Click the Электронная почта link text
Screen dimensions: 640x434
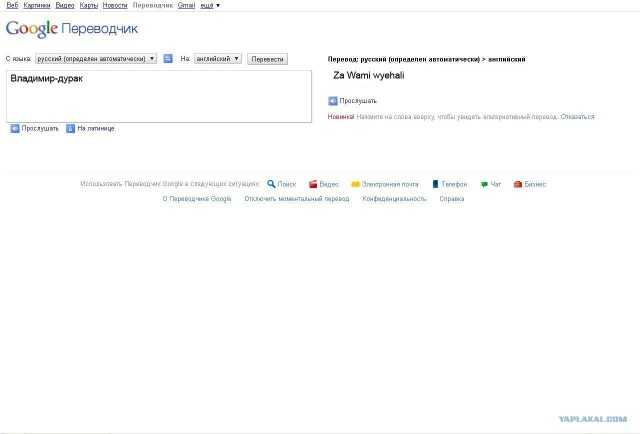click(x=390, y=184)
